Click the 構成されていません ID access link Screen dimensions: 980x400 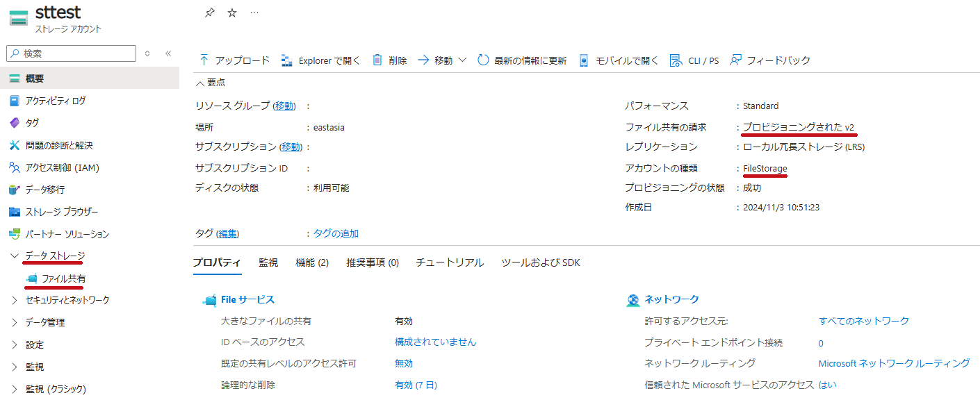[x=436, y=342]
